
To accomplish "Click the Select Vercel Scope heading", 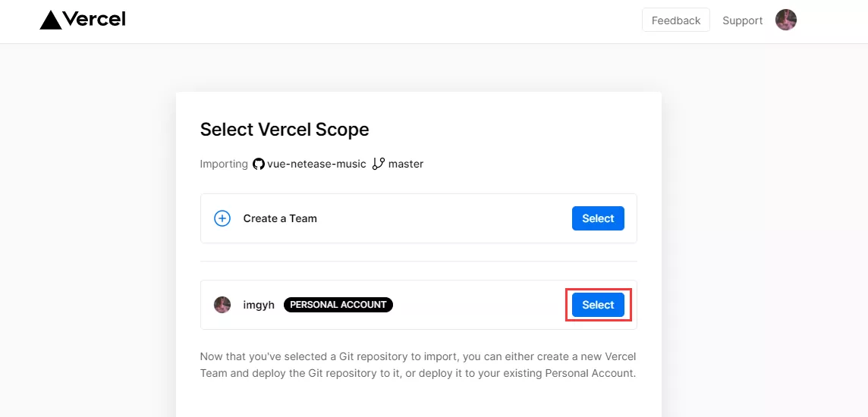I will (285, 130).
